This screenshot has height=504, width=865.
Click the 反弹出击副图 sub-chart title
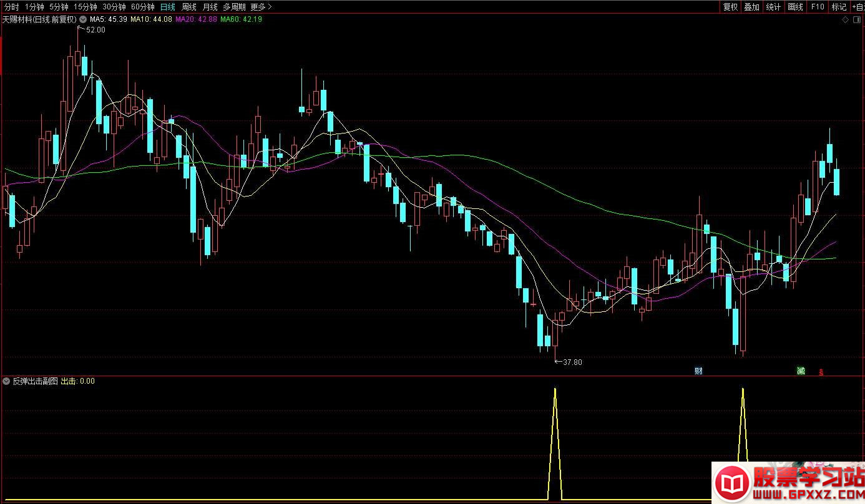[35, 380]
